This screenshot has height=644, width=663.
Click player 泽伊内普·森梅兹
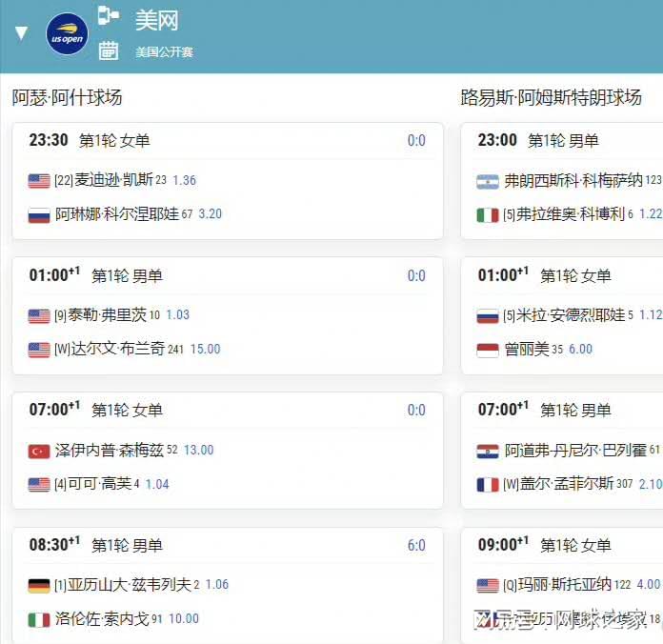tap(110, 450)
